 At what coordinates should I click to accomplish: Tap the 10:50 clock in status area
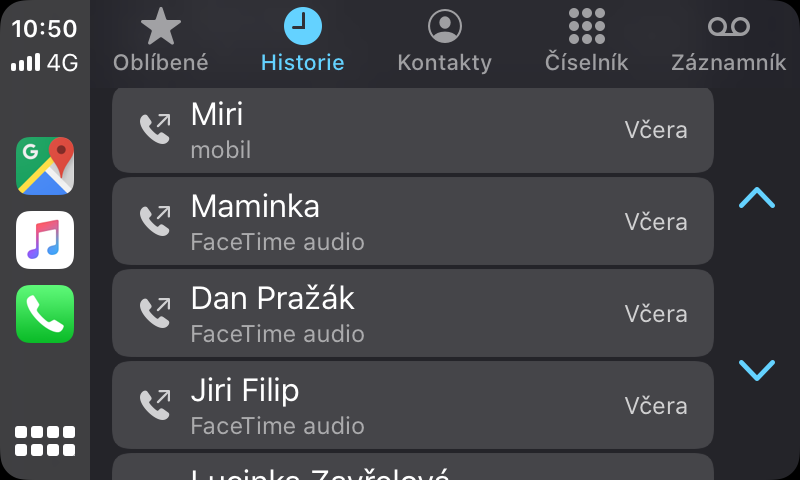click(x=45, y=28)
